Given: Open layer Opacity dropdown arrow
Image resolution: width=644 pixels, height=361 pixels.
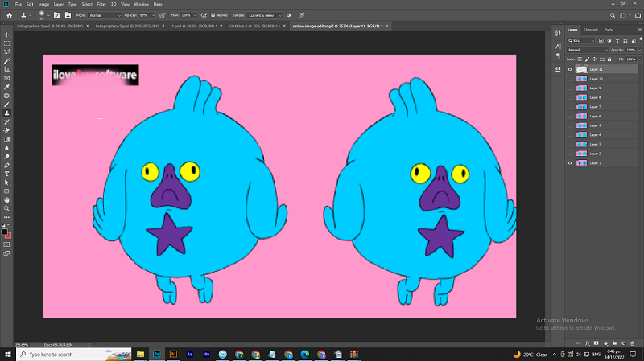Looking at the screenshot, I should [639, 50].
